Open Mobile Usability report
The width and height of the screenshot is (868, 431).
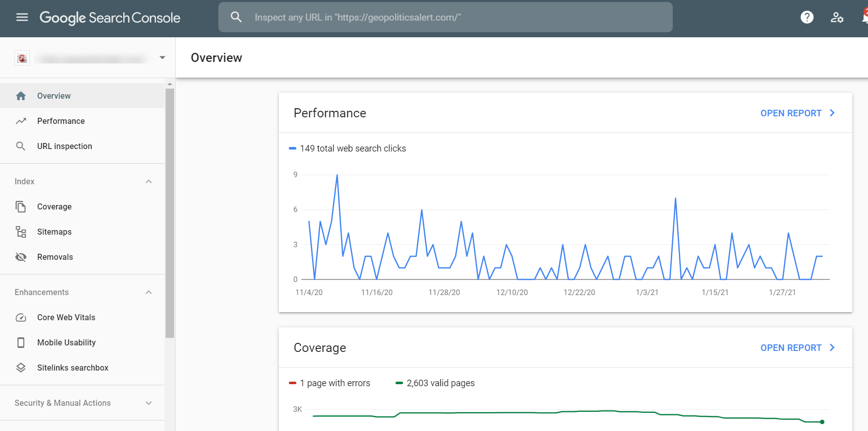[x=83, y=342]
